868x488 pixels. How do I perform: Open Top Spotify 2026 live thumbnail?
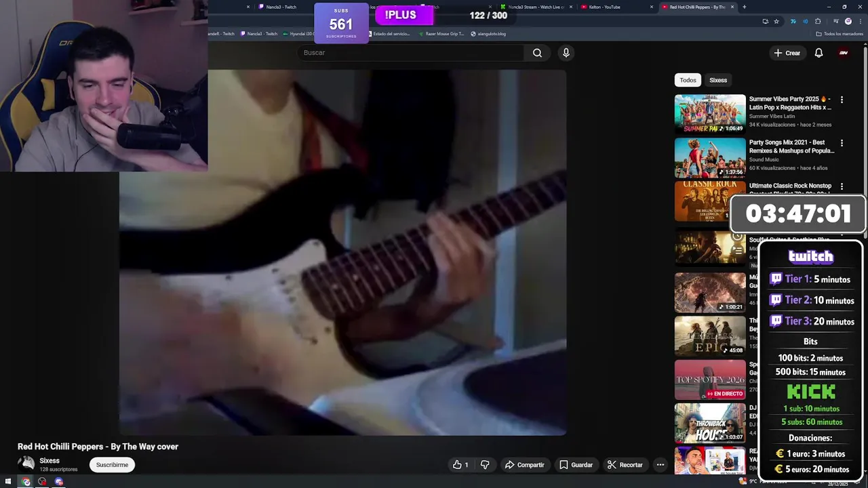pyautogui.click(x=710, y=379)
